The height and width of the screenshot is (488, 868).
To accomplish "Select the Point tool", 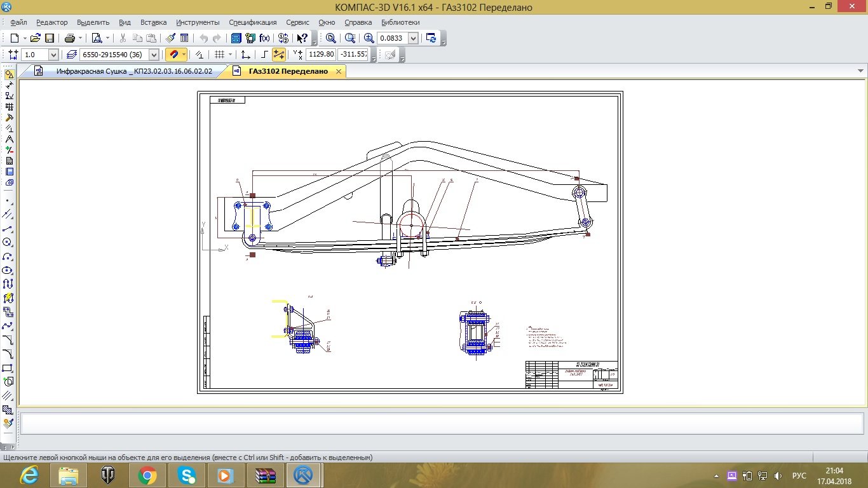I will 8,200.
